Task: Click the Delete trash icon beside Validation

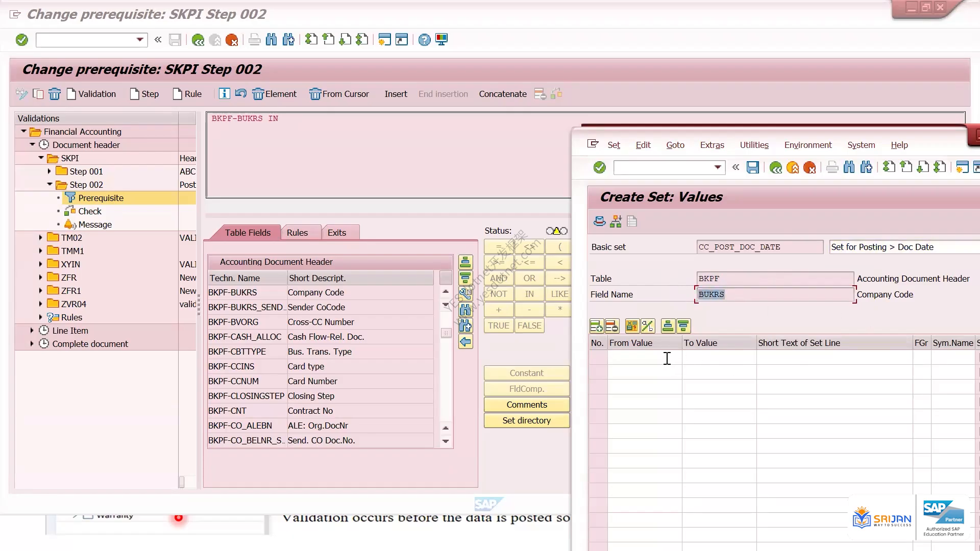Action: click(x=55, y=94)
